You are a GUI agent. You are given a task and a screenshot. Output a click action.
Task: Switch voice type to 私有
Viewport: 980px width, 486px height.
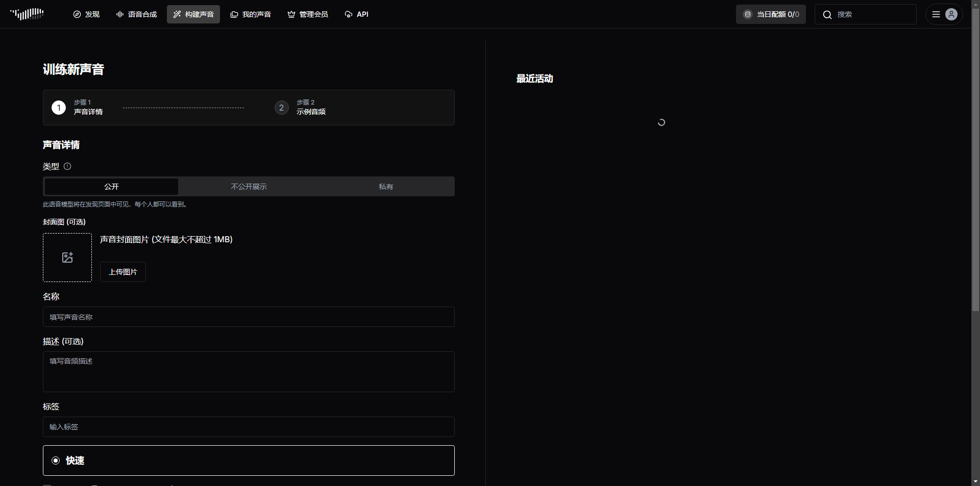[x=386, y=187]
